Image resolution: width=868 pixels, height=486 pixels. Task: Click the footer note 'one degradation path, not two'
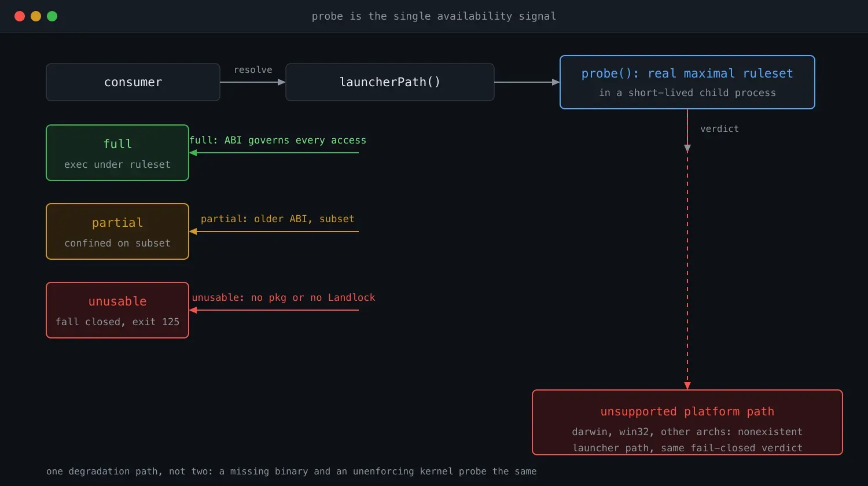pos(130,472)
